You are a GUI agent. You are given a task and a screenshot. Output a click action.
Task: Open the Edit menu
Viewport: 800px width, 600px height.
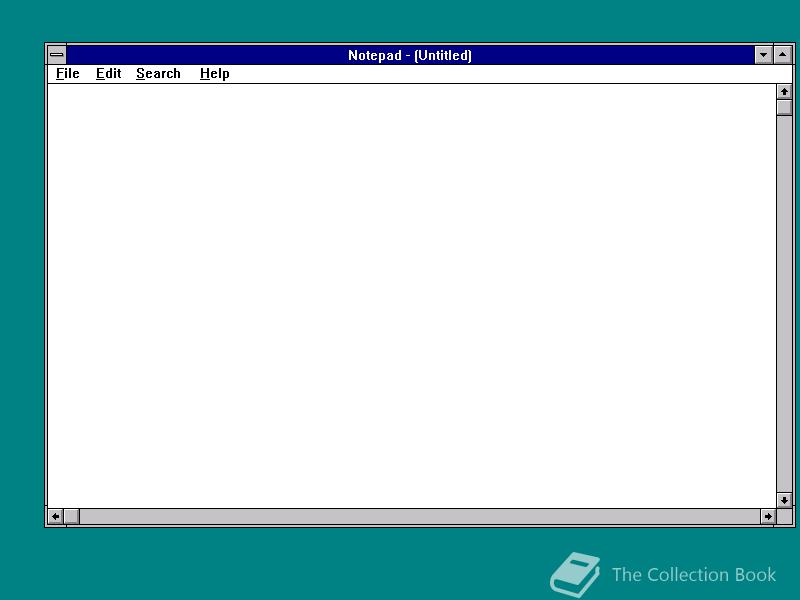(108, 73)
